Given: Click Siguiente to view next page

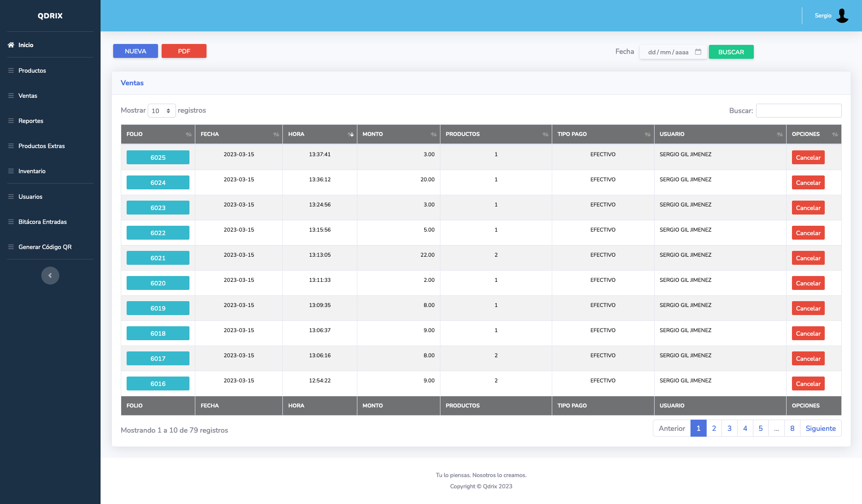Looking at the screenshot, I should [821, 428].
